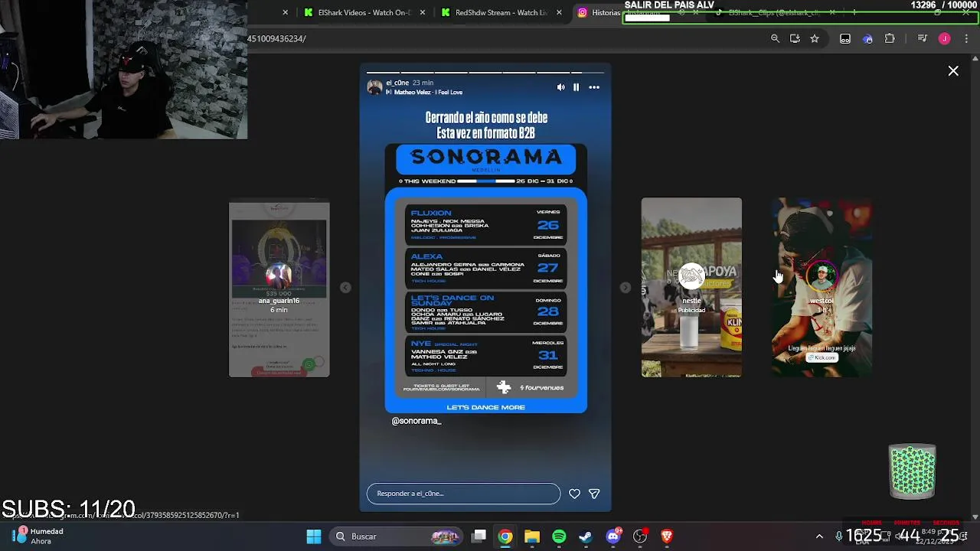The height and width of the screenshot is (551, 980).
Task: Share the story via paper plane icon
Action: pyautogui.click(x=594, y=494)
